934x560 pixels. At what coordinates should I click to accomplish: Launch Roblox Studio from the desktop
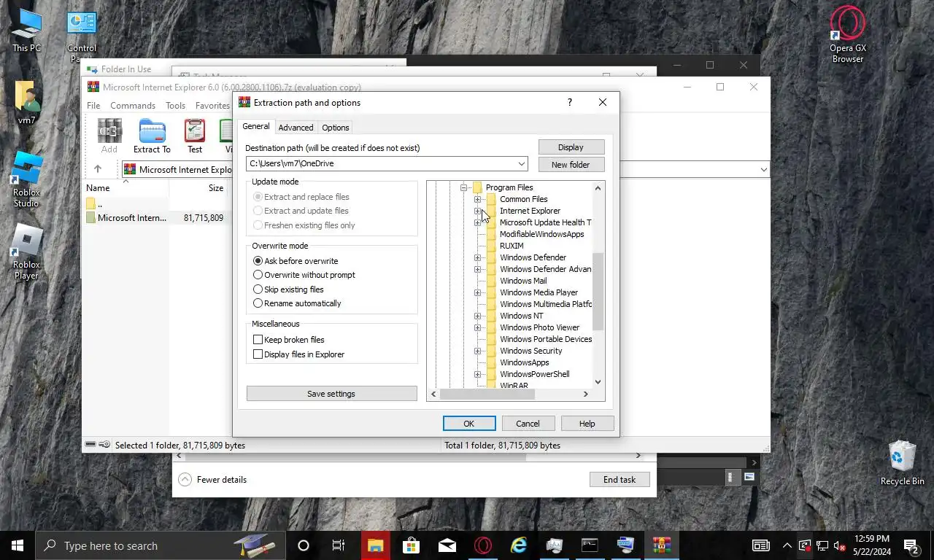pyautogui.click(x=26, y=179)
